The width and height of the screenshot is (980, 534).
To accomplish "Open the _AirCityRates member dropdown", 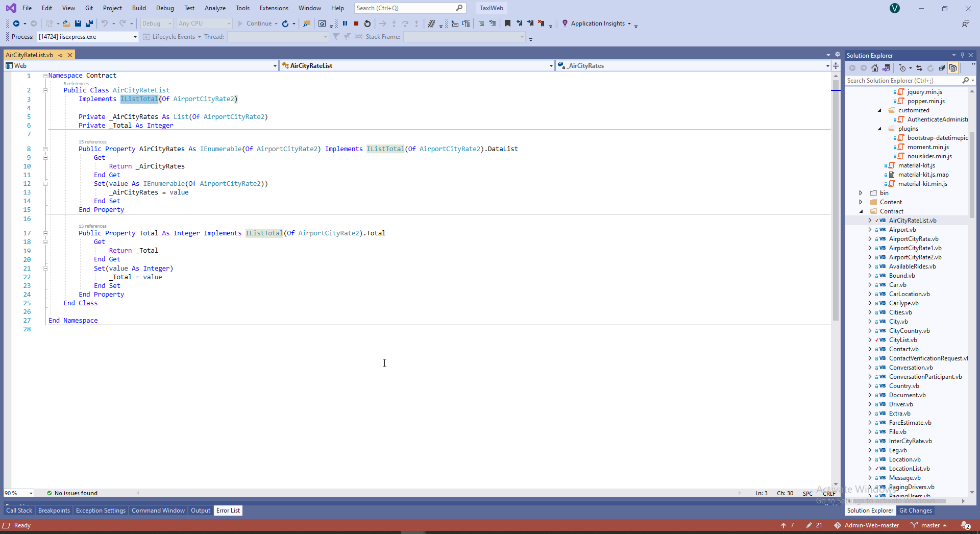I will coord(827,66).
